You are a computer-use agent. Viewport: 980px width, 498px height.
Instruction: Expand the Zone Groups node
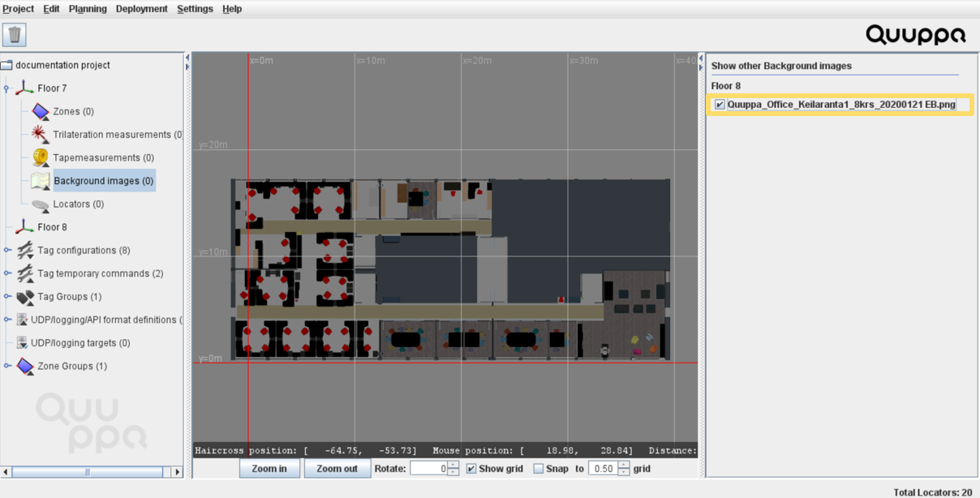coord(7,366)
